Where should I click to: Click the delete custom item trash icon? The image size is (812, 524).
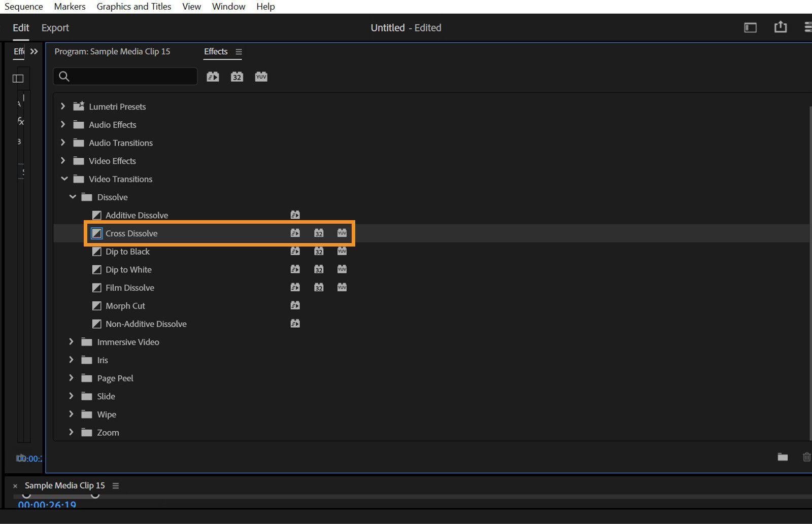807,457
